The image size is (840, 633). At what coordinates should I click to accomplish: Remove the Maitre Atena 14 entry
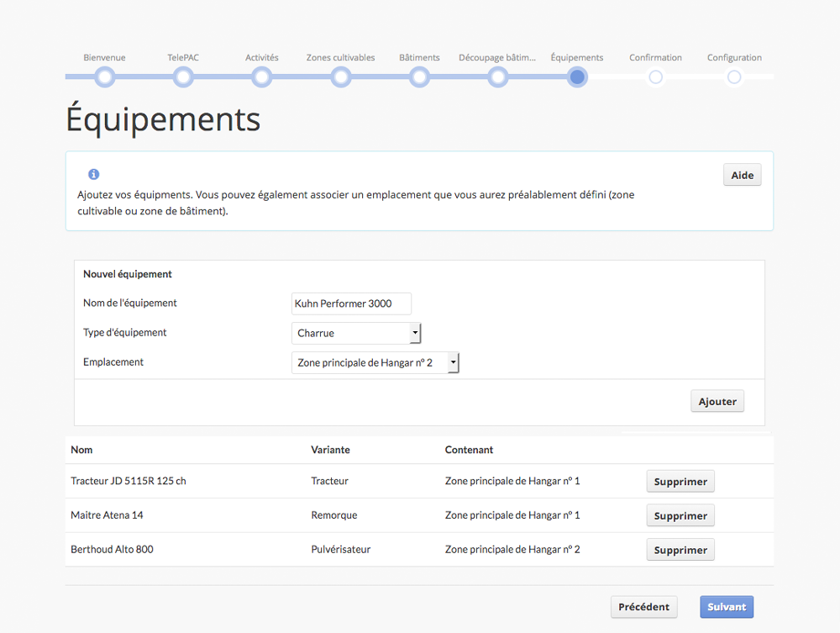[x=680, y=515]
